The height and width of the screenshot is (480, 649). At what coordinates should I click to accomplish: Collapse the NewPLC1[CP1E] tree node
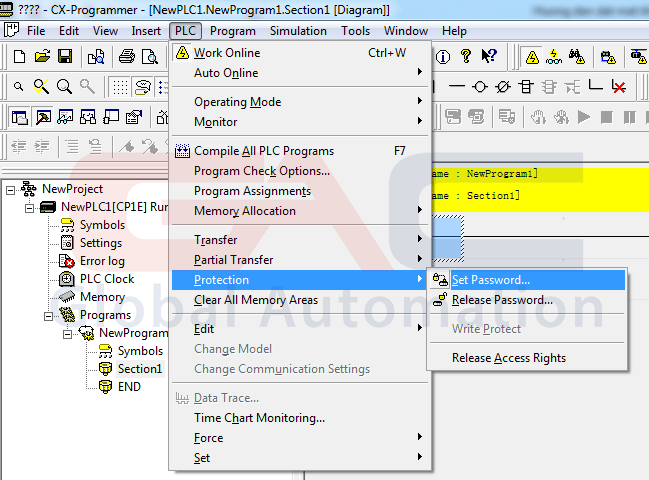point(29,208)
